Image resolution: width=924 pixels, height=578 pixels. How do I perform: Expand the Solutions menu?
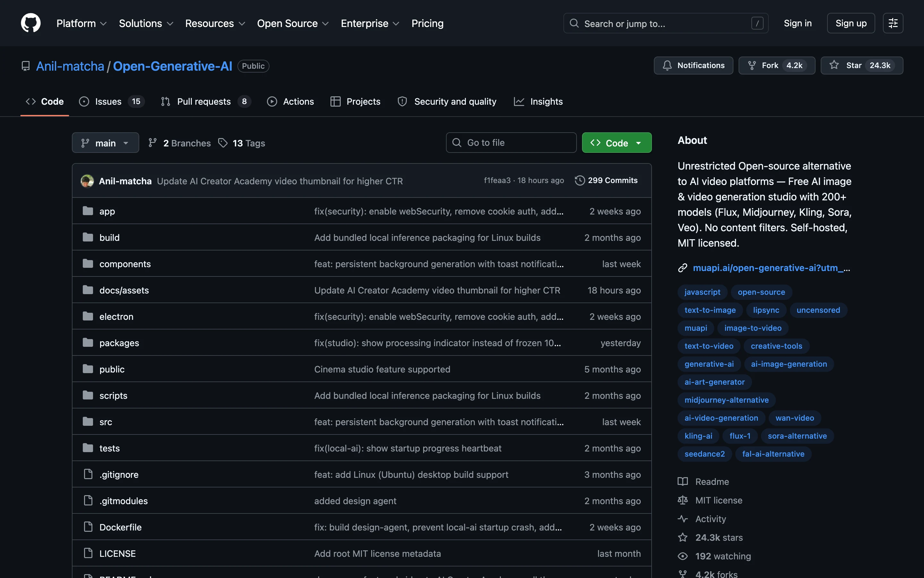coord(146,23)
